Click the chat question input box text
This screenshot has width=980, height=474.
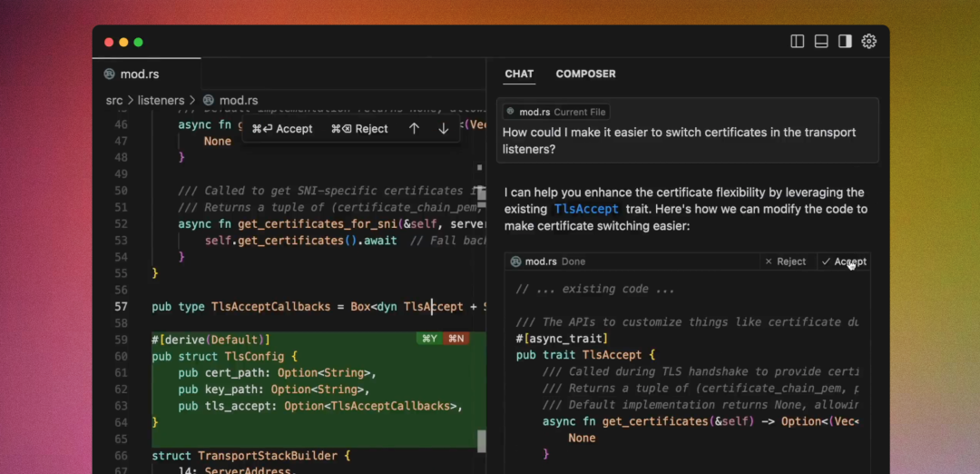[x=679, y=141]
